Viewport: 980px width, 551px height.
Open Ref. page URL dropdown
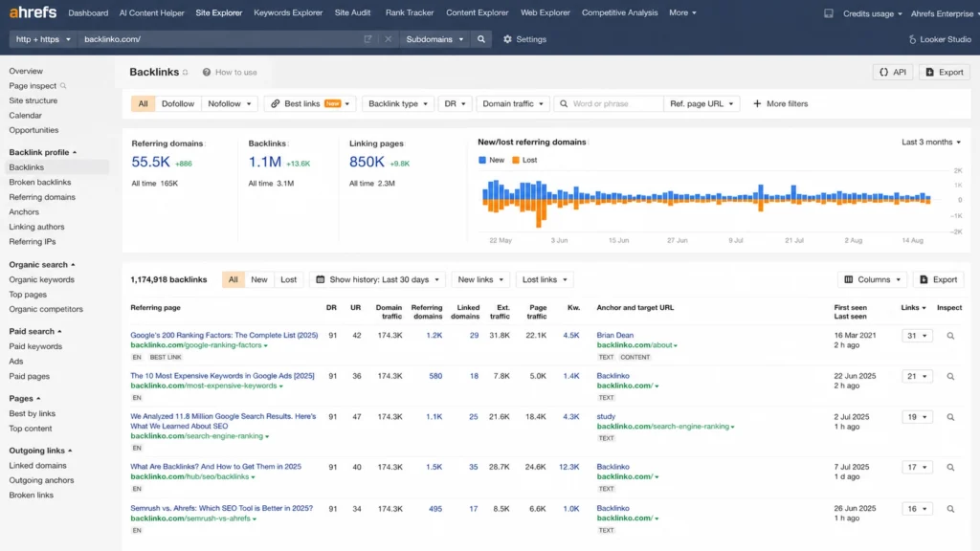pos(702,103)
